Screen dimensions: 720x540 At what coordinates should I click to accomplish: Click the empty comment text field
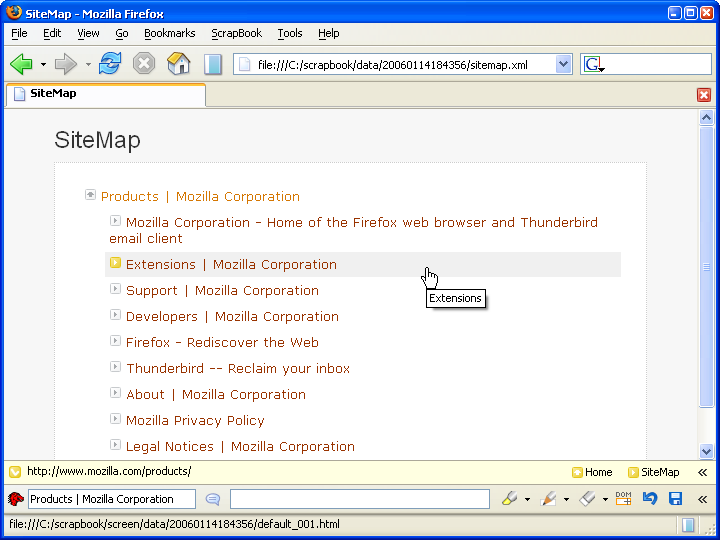click(x=360, y=499)
